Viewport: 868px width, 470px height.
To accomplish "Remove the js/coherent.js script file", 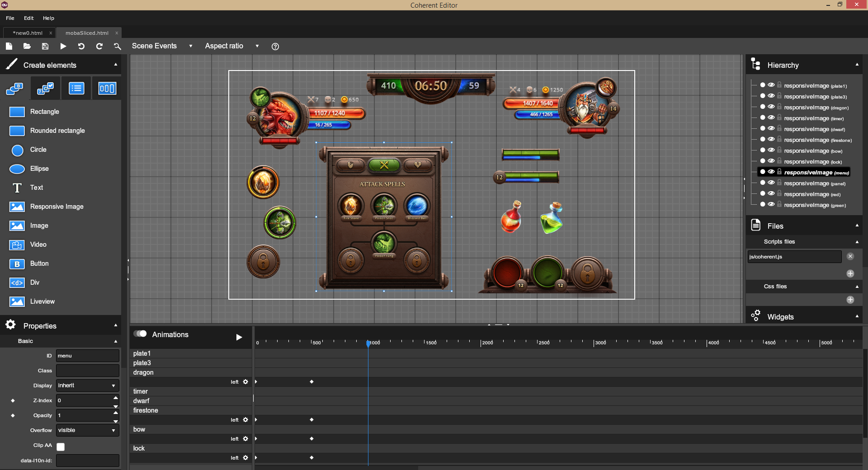I will coord(850,256).
